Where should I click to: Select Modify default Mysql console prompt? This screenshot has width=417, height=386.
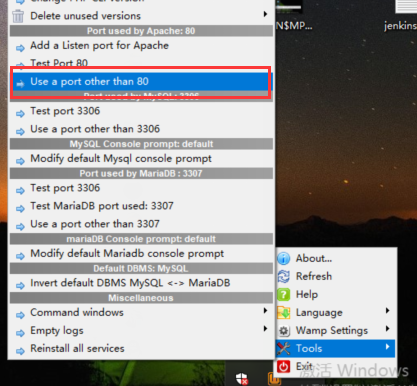coord(141,159)
